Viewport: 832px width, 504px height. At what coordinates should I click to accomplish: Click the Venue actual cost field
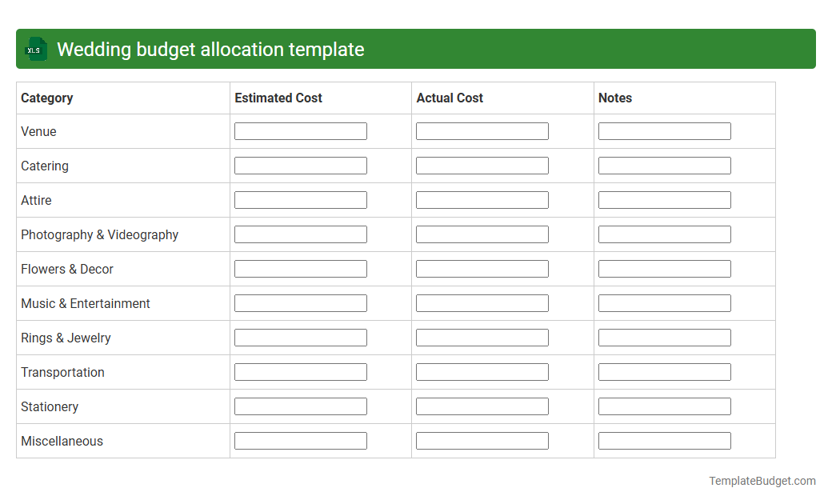pyautogui.click(x=482, y=130)
